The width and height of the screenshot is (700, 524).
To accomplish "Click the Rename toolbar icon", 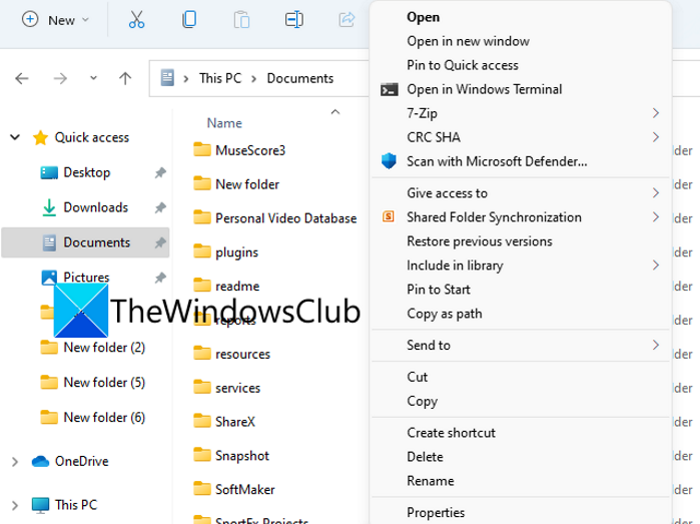I will click(294, 20).
